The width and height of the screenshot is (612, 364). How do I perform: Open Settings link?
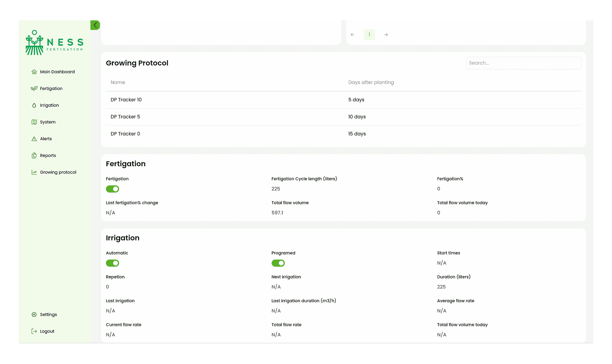(x=48, y=314)
